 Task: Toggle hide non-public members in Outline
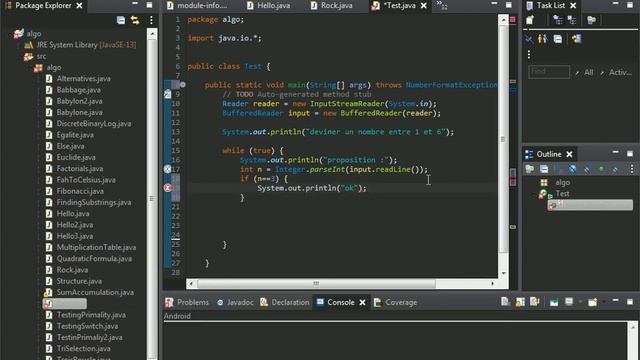[601, 169]
